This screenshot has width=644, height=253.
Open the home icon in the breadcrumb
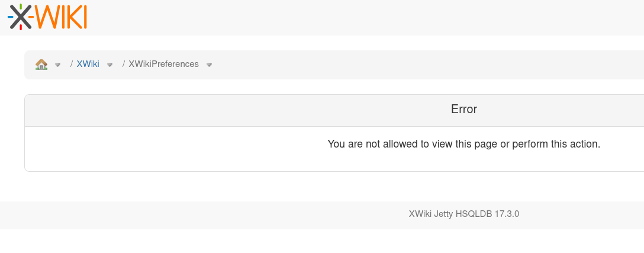pos(41,64)
